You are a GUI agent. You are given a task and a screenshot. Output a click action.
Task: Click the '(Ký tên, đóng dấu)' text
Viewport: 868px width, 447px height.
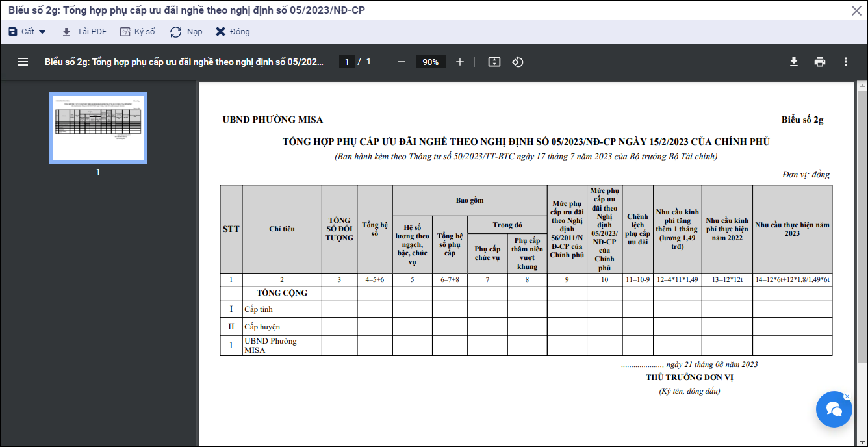689,391
